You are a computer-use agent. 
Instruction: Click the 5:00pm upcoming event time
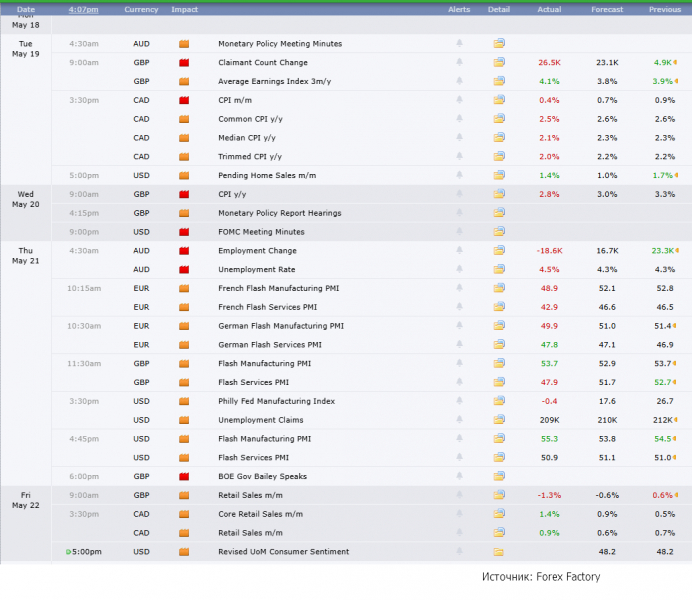86,551
